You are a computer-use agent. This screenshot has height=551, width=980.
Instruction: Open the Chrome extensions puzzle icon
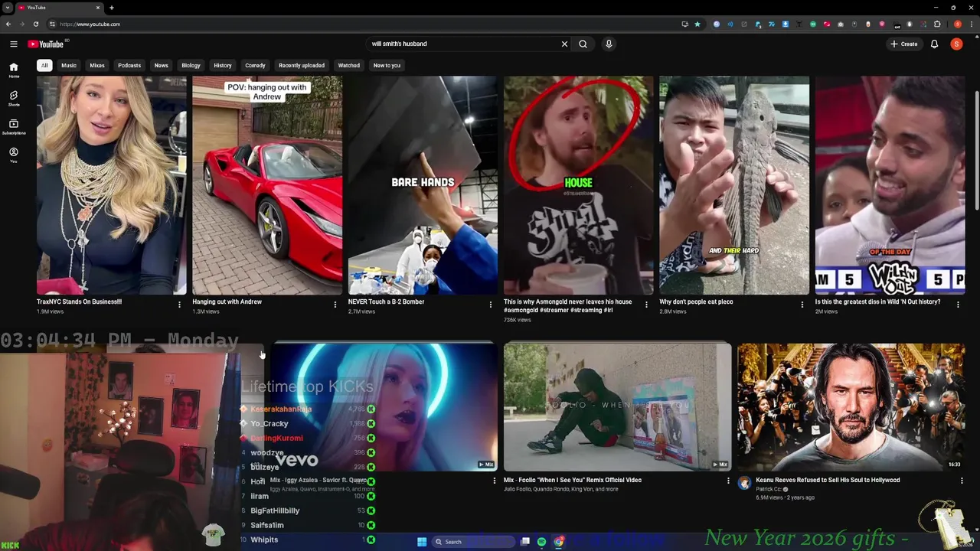coord(937,24)
